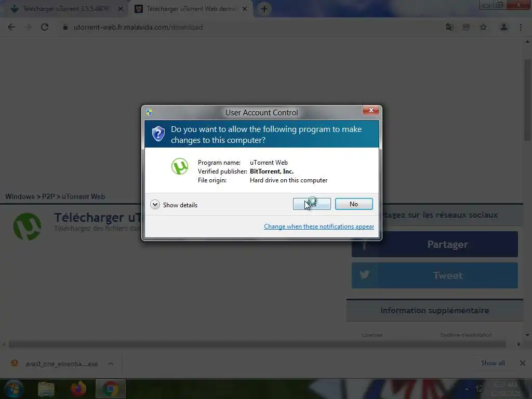Click No in User Account Control dialog

coord(353,204)
